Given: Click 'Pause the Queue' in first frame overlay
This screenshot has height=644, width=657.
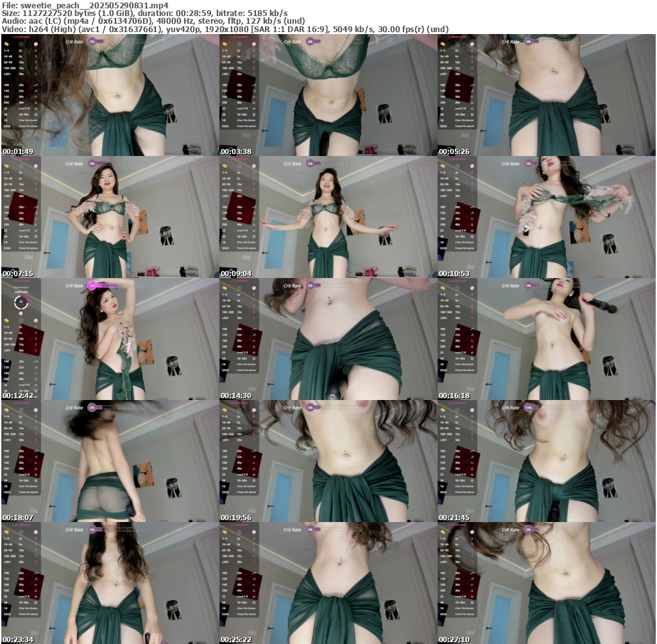Looking at the screenshot, I should click(x=28, y=126).
